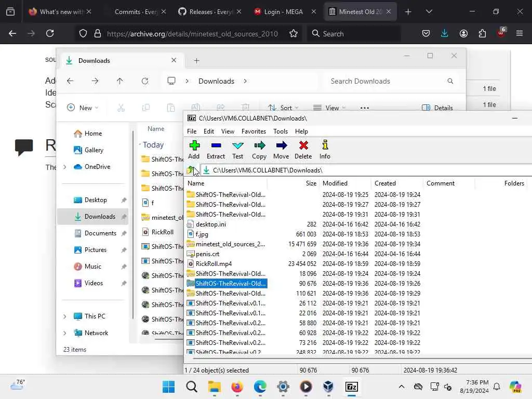
Task: Open the Edit menu in 7-Zip
Action: click(209, 131)
